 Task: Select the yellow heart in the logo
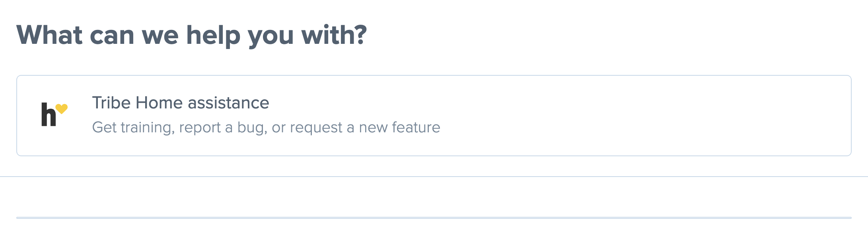tap(62, 109)
